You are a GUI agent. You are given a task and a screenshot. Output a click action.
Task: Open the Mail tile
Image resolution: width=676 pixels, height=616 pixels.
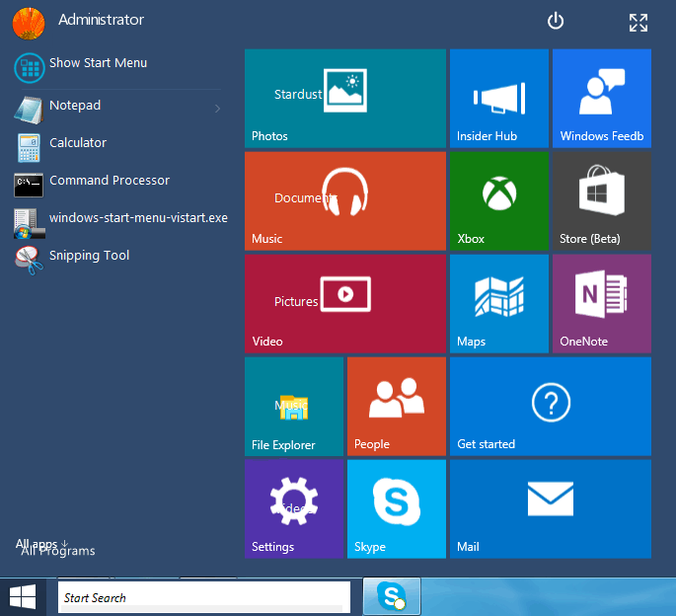551,509
